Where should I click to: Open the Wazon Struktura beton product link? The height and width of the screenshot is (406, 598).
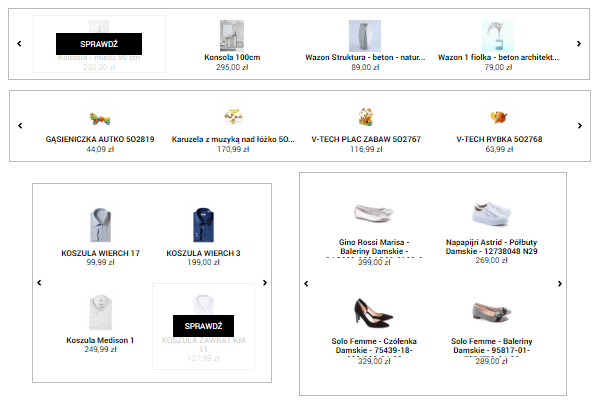point(365,57)
